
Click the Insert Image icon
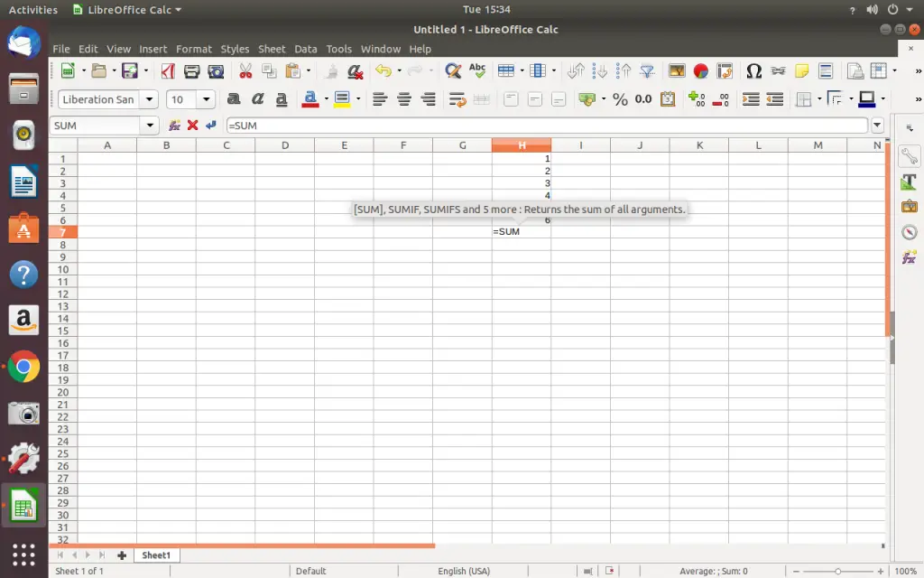coord(677,71)
